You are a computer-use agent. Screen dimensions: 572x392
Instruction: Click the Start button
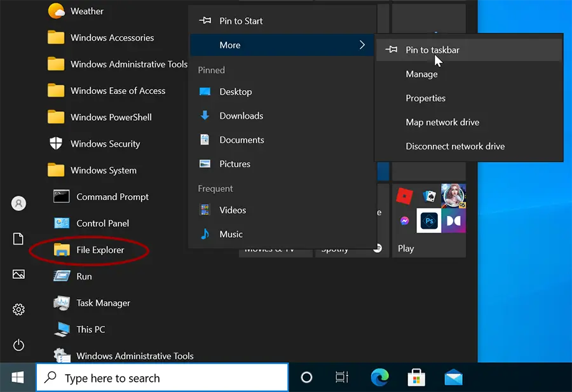tap(16, 377)
